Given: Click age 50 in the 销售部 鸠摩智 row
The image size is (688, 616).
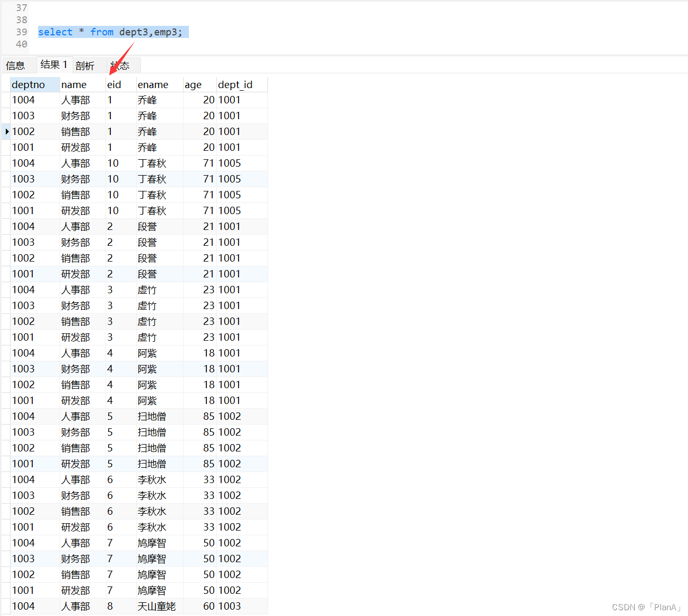Looking at the screenshot, I should coord(199,574).
